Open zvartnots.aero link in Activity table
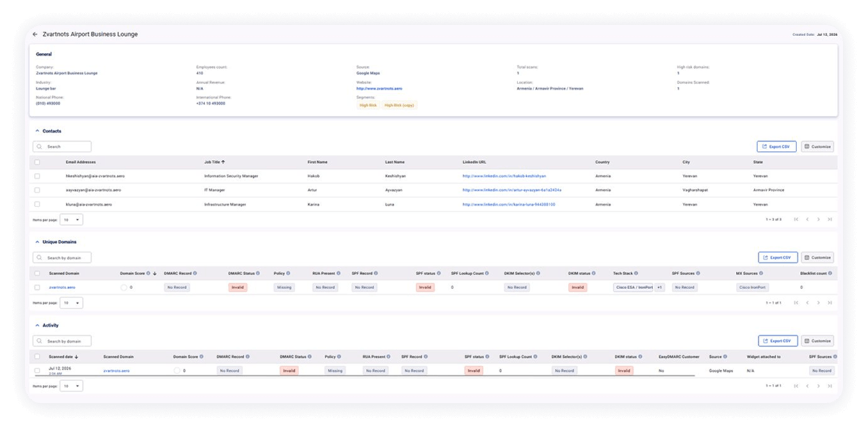Viewport: 868px width, 431px height. coord(116,371)
